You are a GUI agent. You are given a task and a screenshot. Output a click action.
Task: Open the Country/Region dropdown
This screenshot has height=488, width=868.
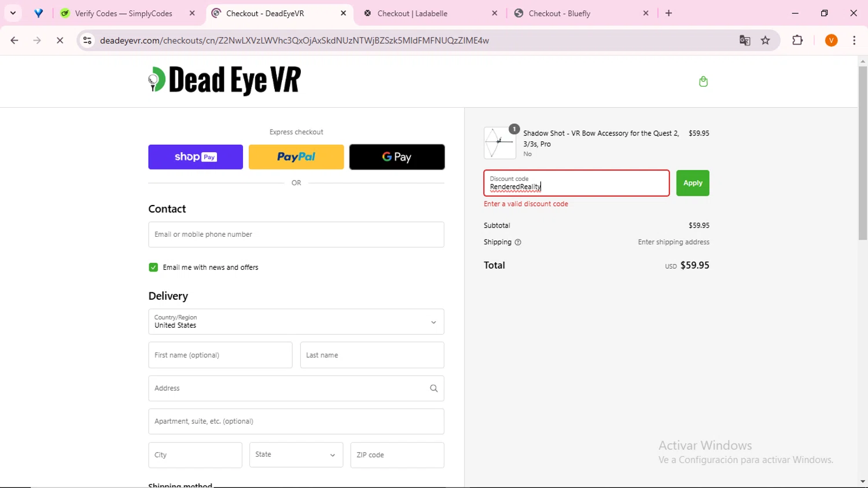[x=296, y=322]
